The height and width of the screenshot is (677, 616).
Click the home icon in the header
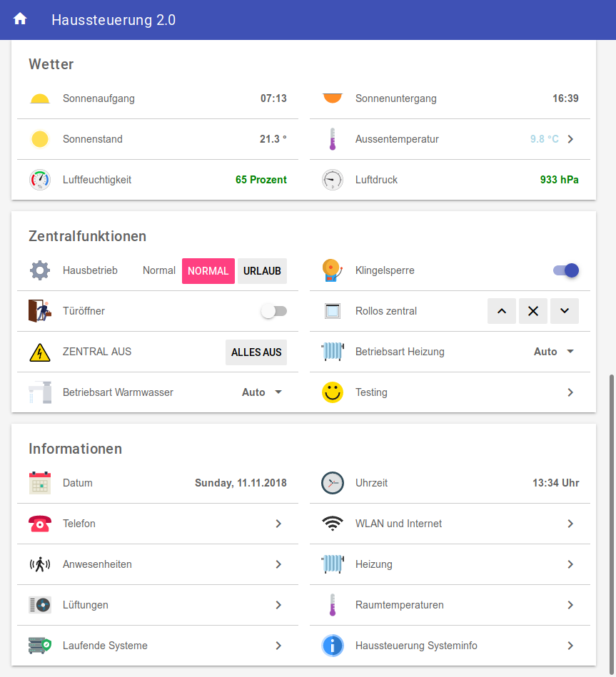[x=20, y=19]
